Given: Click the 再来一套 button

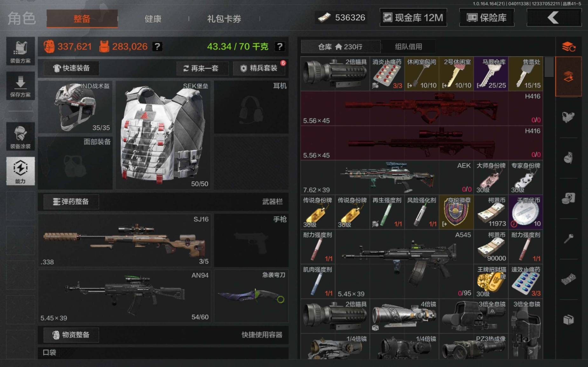Looking at the screenshot, I should pyautogui.click(x=202, y=68).
